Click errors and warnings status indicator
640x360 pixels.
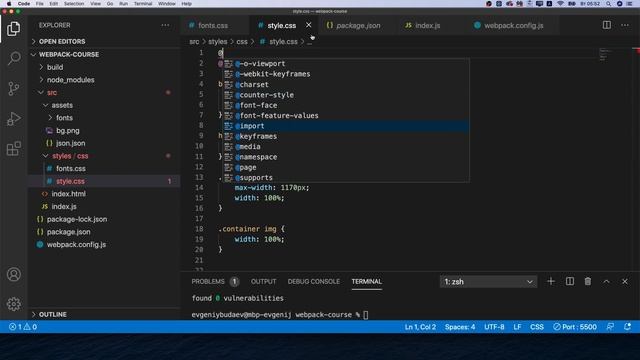click(23, 327)
